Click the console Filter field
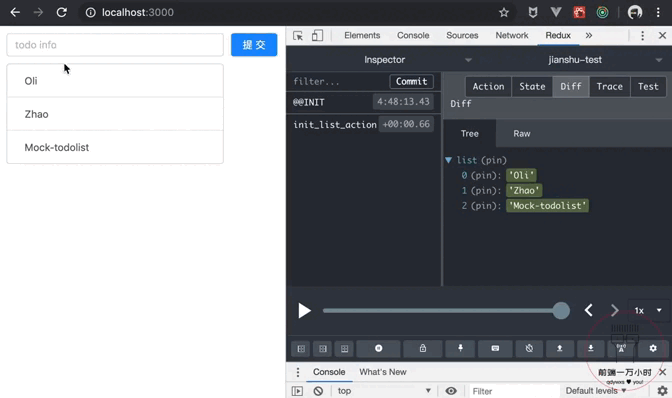This screenshot has width=672, height=398. 513,391
